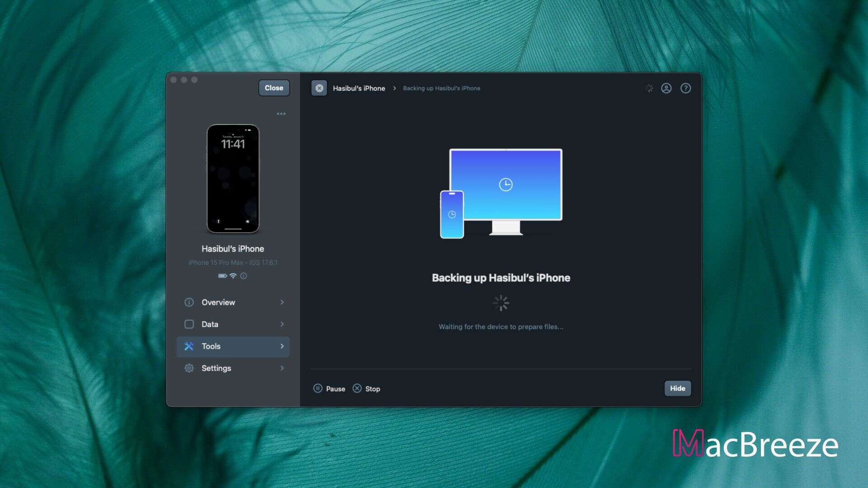Select the Data menu item
Image resolution: width=868 pixels, height=488 pixels.
coord(233,324)
